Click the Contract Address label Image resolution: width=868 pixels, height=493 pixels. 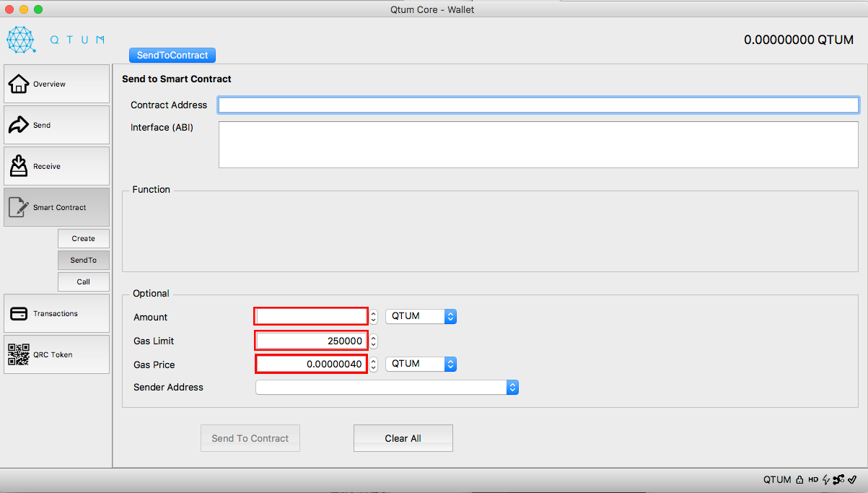(169, 105)
